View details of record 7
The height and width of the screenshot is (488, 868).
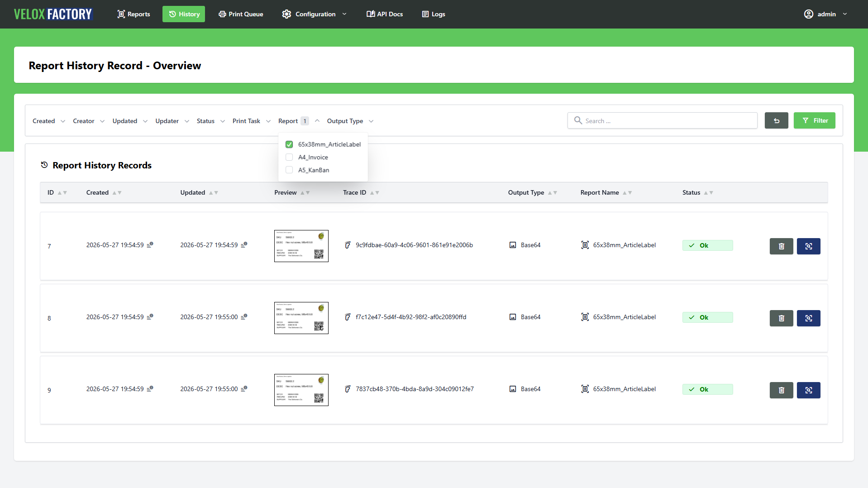pos(808,246)
